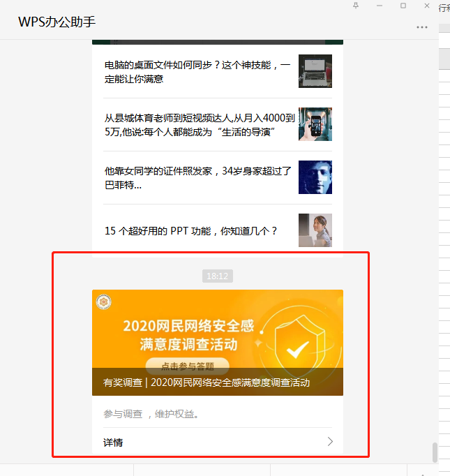Open article 从县城体育老师到短视频达人

point(200,125)
